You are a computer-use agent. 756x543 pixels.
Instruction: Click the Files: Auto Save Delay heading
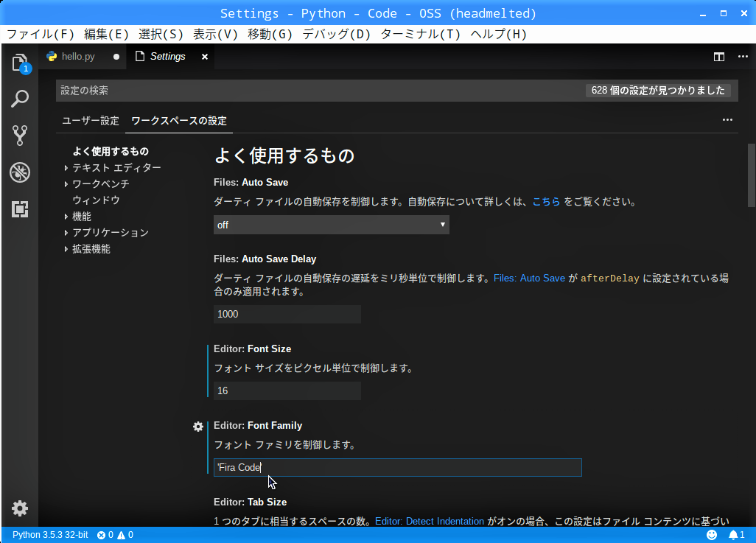265,259
